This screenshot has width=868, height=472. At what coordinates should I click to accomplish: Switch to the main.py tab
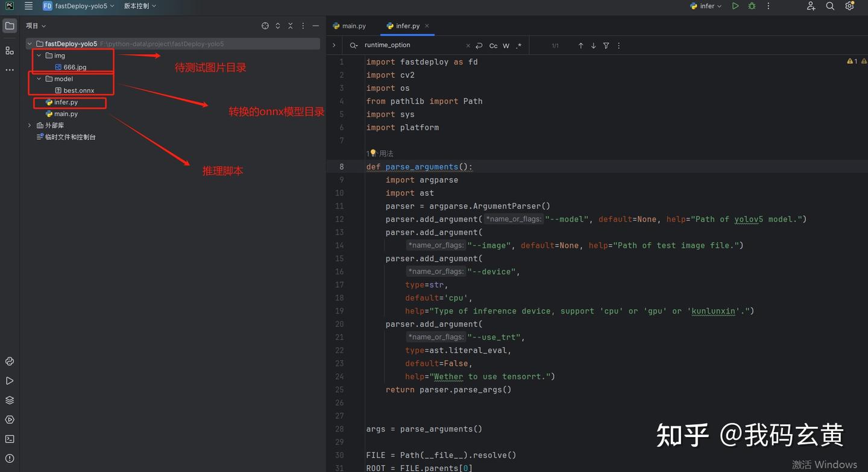click(350, 26)
